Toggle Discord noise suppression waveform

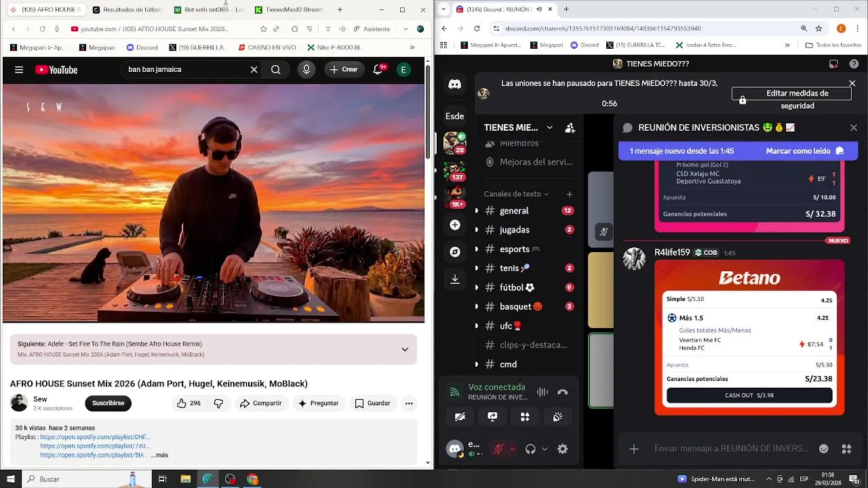[542, 392]
